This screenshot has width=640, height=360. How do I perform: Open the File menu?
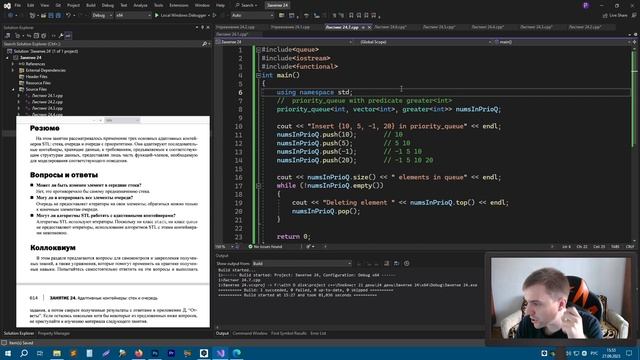point(18,5)
